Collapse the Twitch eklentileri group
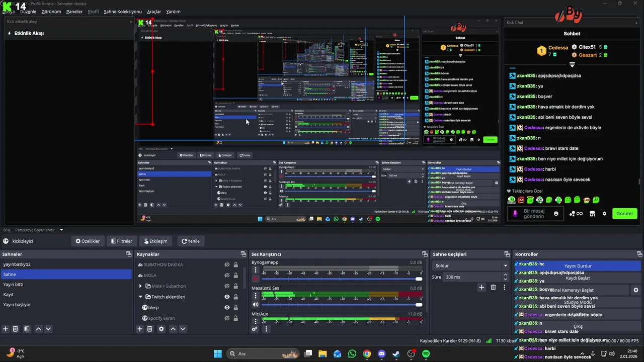This screenshot has height=362, width=644. [140, 297]
